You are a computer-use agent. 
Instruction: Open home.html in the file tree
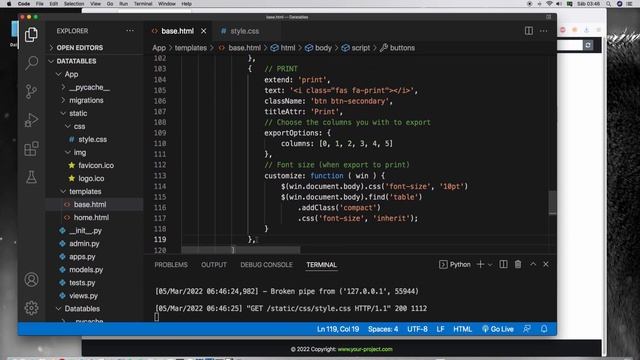[x=91, y=218]
